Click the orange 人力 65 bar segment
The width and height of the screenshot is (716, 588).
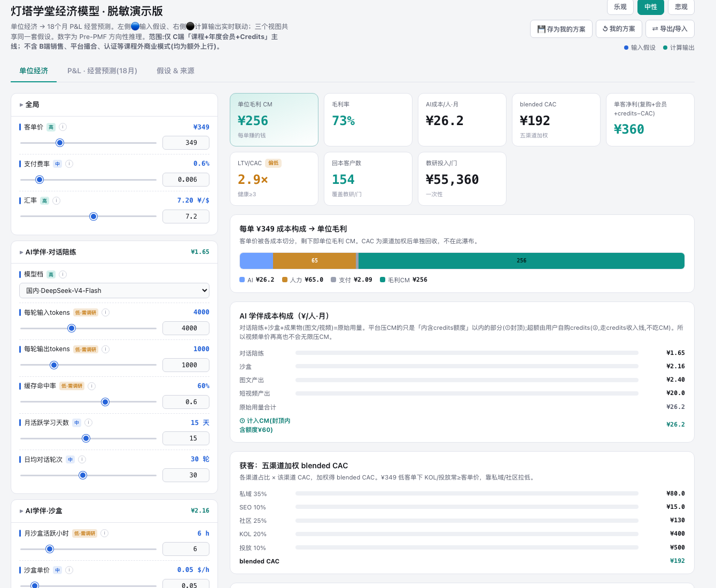point(314,261)
